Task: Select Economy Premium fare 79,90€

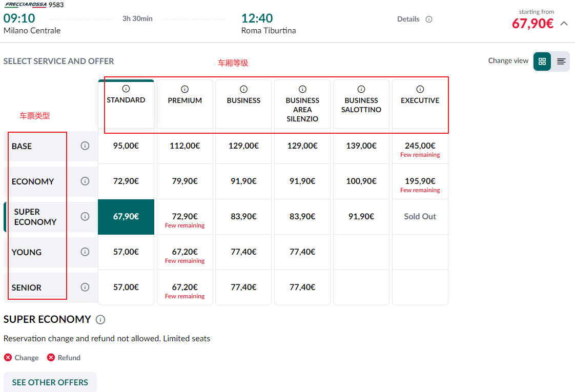Action: point(185,181)
